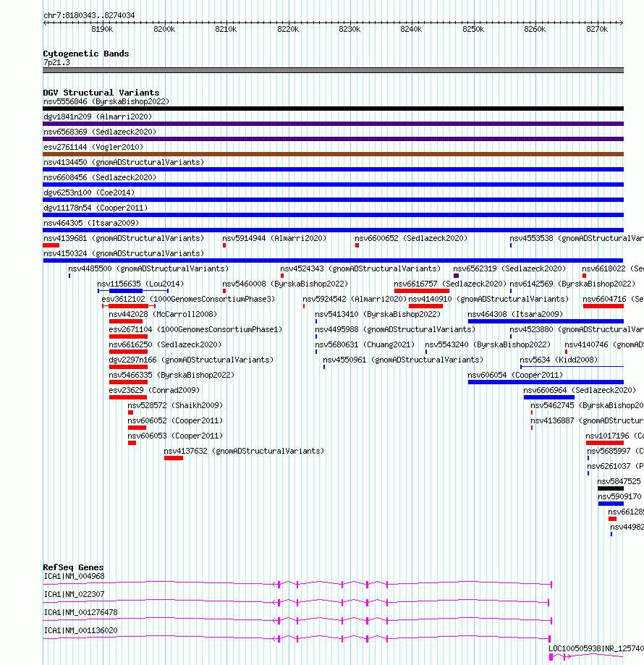Select the gray 7p21.3 cytoband bar
Screen dimensions: 644x665
334,70
